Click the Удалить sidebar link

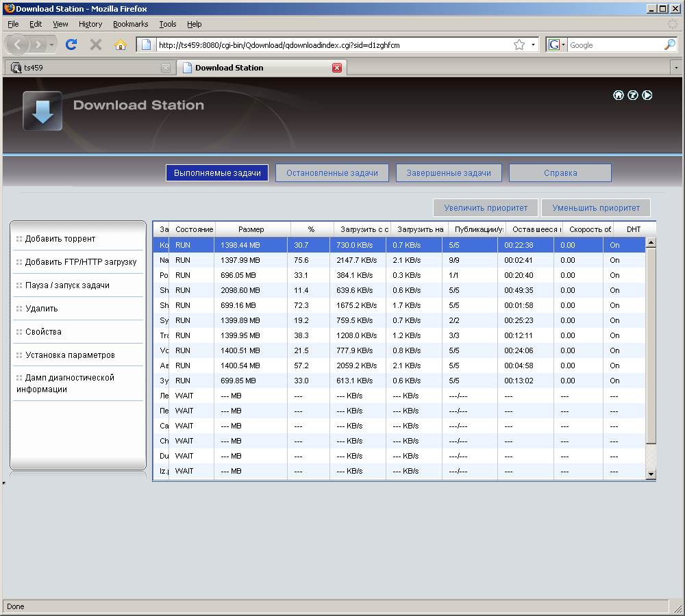tap(42, 309)
